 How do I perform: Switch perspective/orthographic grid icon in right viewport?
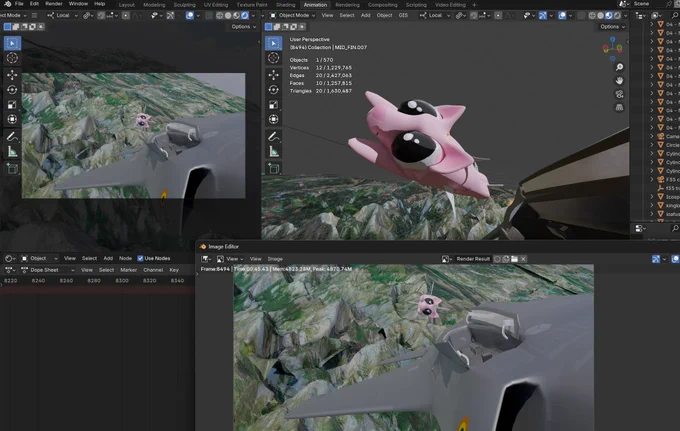click(619, 107)
